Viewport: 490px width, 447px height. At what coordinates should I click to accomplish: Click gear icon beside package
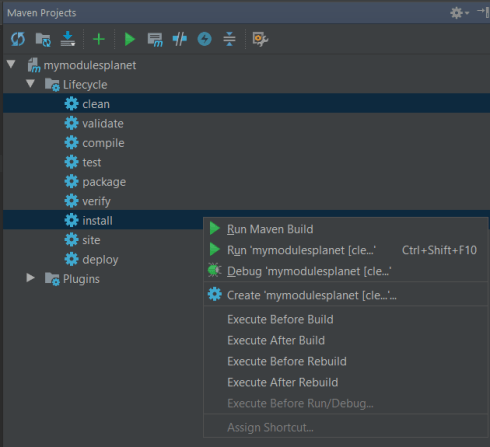71,182
